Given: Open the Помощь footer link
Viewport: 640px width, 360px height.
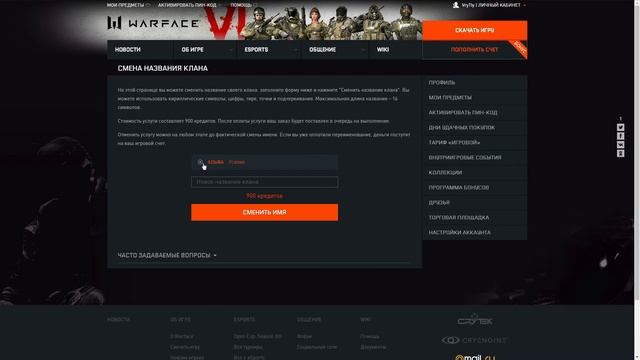Looking at the screenshot, I should (x=369, y=336).
